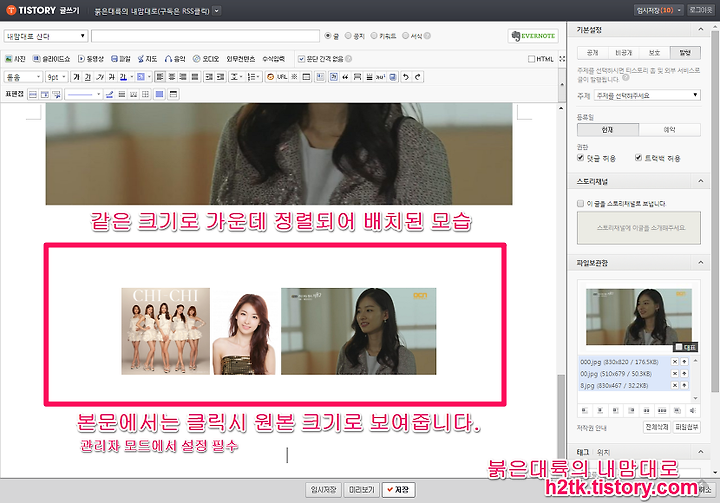Add music via 음악 button
Screen dimensions: 720x503
pyautogui.click(x=175, y=59)
